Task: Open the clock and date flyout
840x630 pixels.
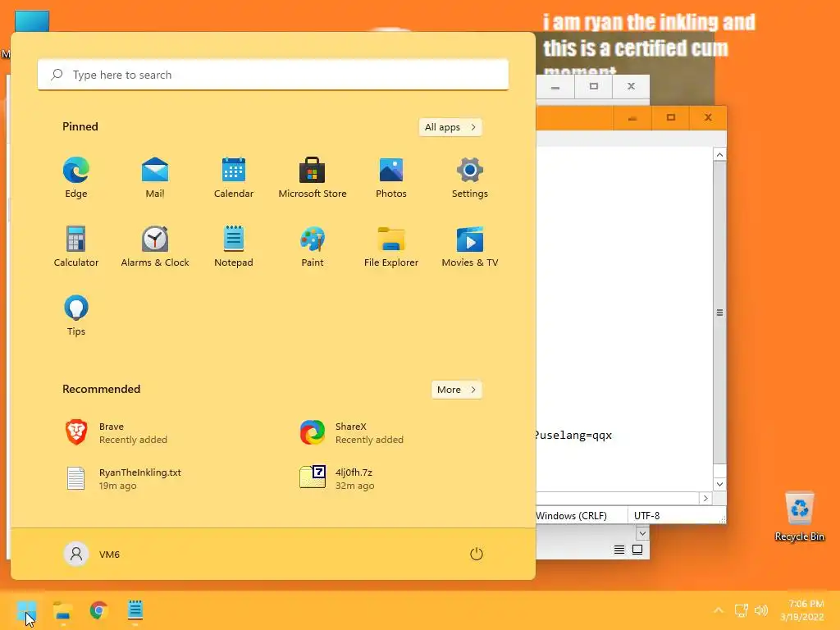Action: [x=803, y=610]
